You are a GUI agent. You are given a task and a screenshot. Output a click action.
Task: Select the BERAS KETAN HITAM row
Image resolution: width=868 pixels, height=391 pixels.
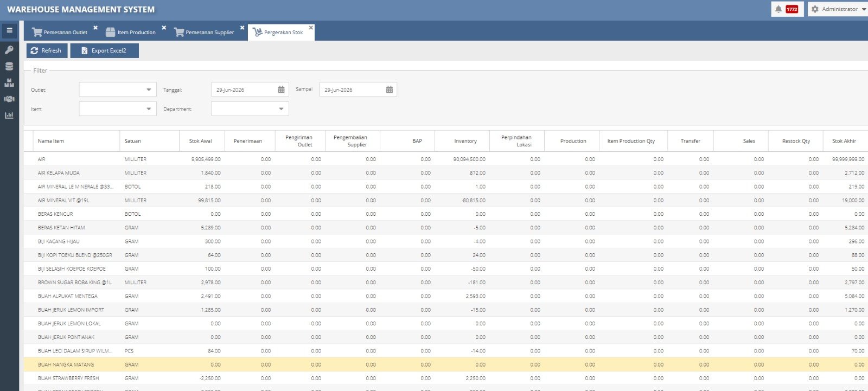[446, 228]
